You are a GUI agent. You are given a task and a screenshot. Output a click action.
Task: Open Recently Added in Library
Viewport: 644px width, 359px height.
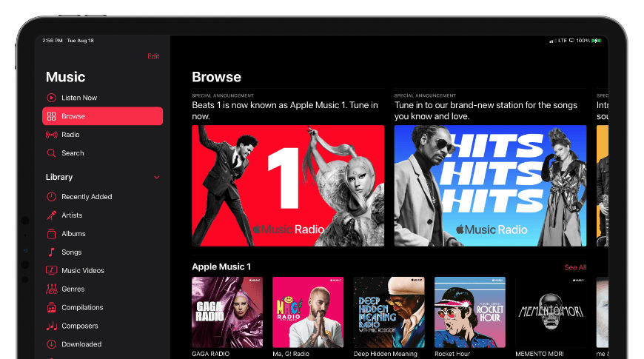(x=103, y=197)
